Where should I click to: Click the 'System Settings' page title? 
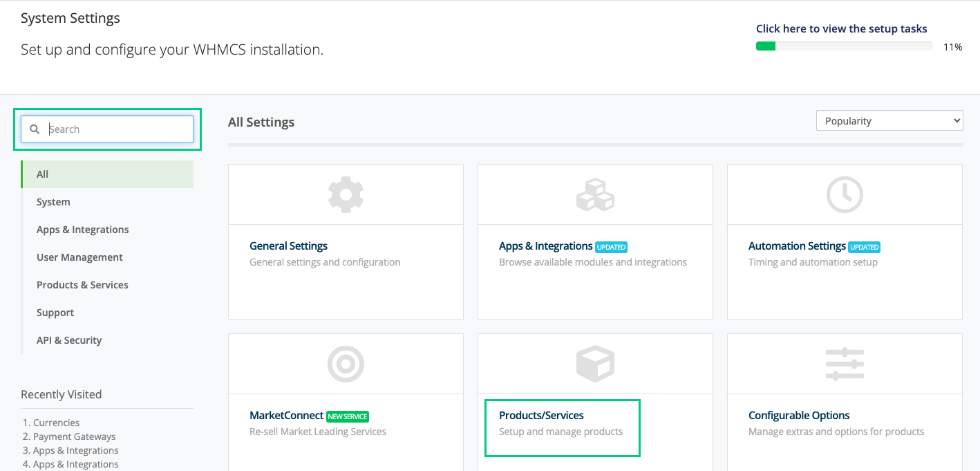pos(70,19)
